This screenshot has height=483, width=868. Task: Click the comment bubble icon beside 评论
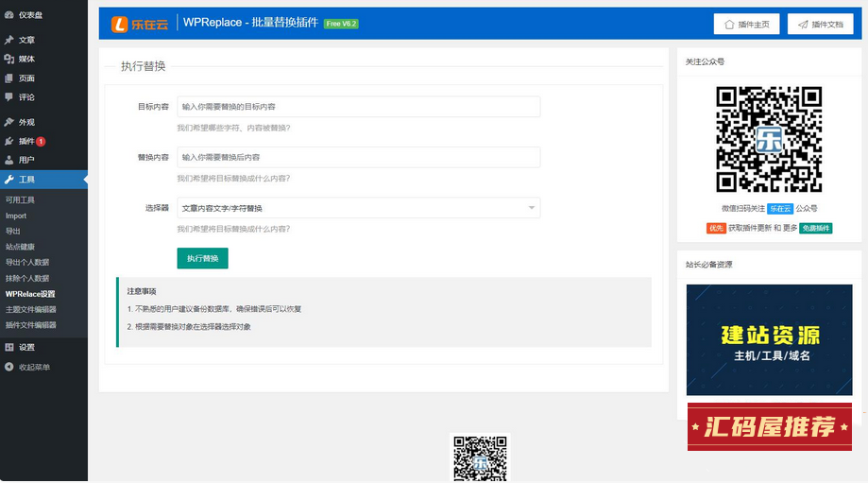(x=9, y=97)
